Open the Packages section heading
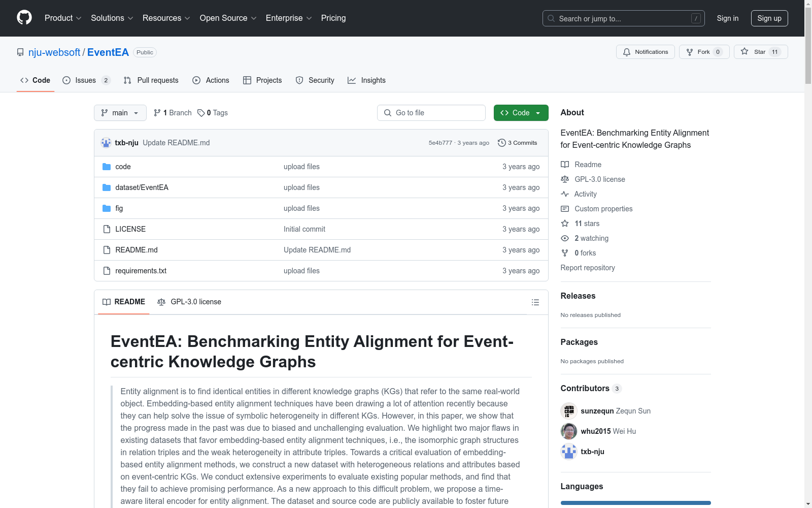This screenshot has width=812, height=508. (579, 342)
